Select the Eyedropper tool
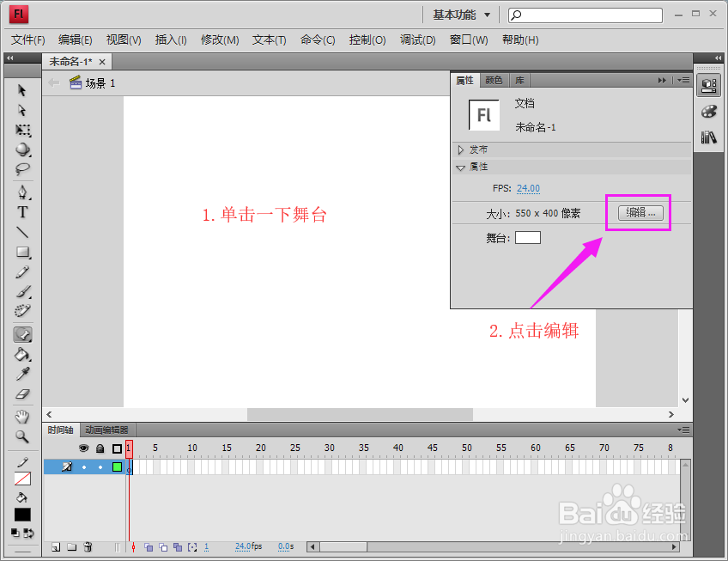Screen dimensions: 728x561 coord(22,375)
